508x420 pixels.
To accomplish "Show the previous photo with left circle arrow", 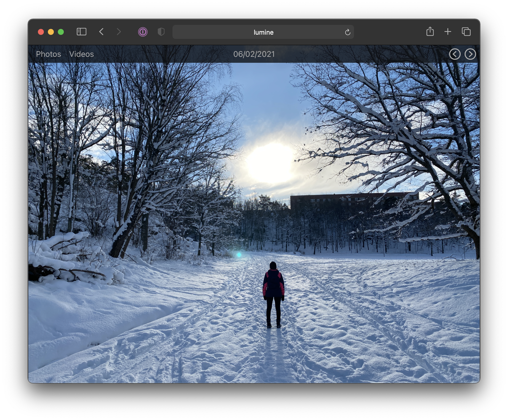I will click(455, 54).
